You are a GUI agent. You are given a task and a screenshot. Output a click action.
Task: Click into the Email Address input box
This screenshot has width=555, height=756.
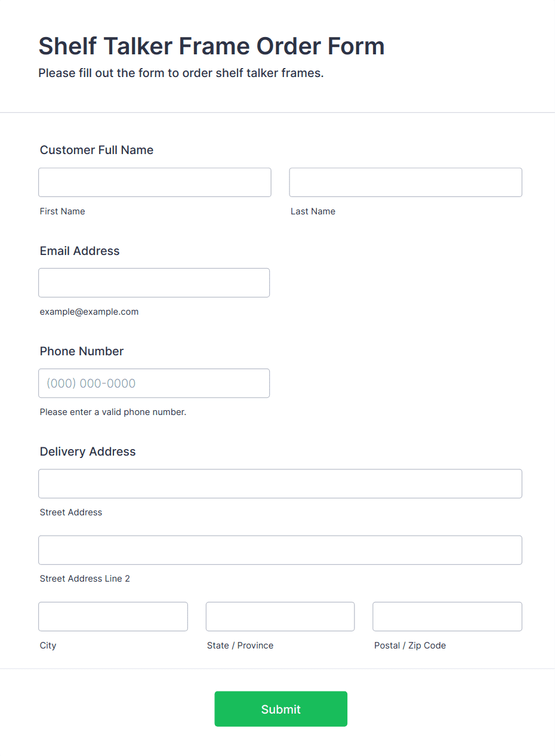click(x=154, y=282)
